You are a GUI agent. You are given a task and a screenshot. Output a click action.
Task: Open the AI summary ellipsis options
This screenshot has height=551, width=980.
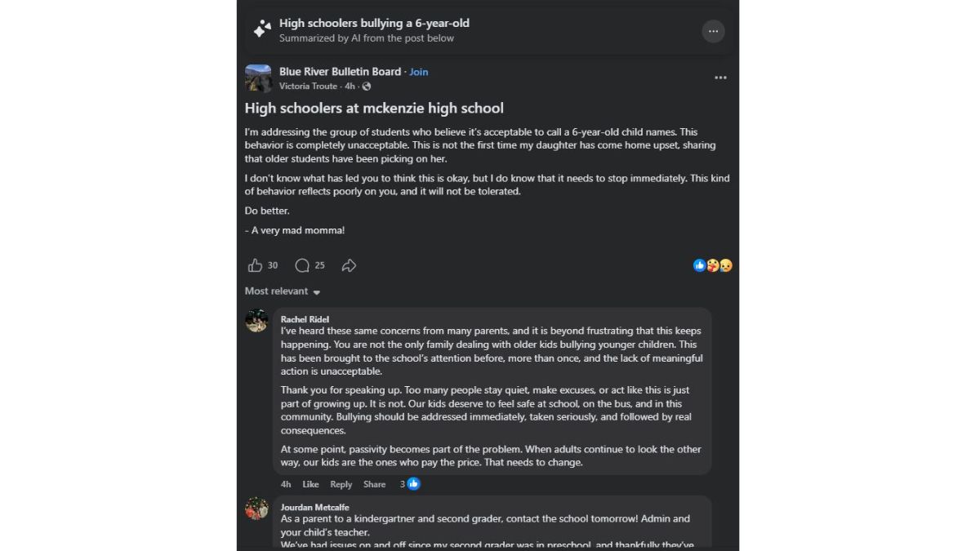pyautogui.click(x=713, y=31)
